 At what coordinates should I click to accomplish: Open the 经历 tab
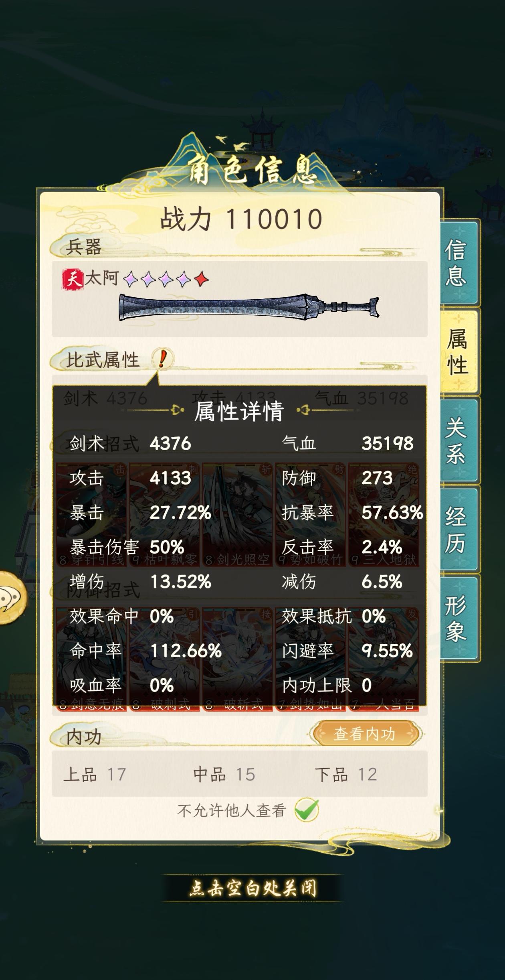point(459,529)
